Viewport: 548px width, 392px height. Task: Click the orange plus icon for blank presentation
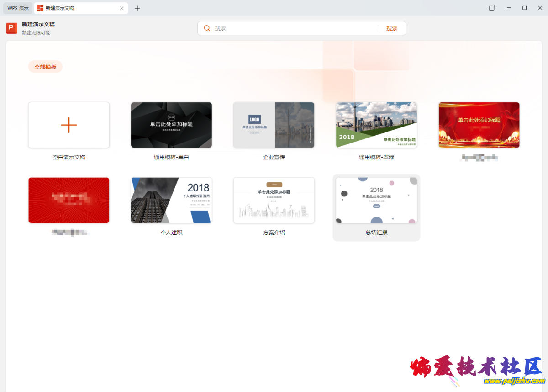68,125
